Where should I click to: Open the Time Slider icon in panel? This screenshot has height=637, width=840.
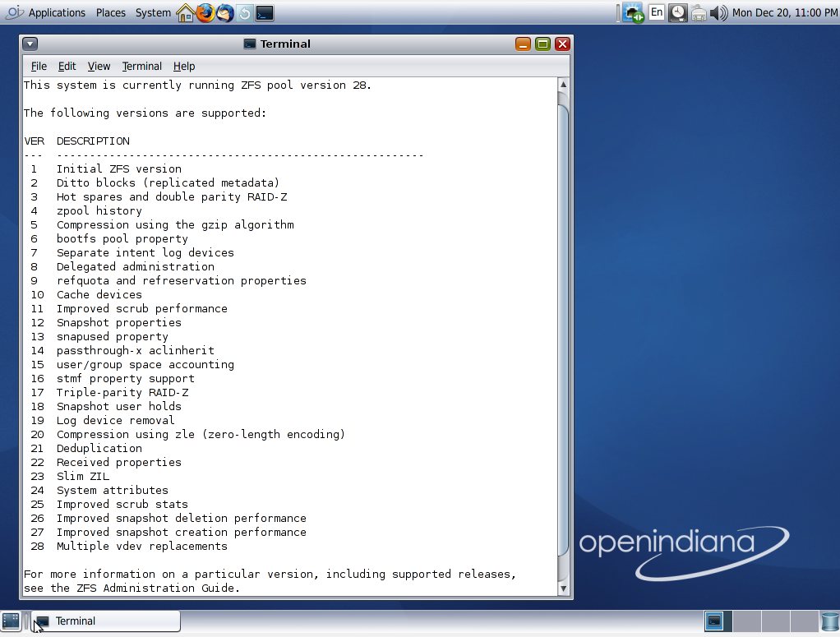point(245,13)
